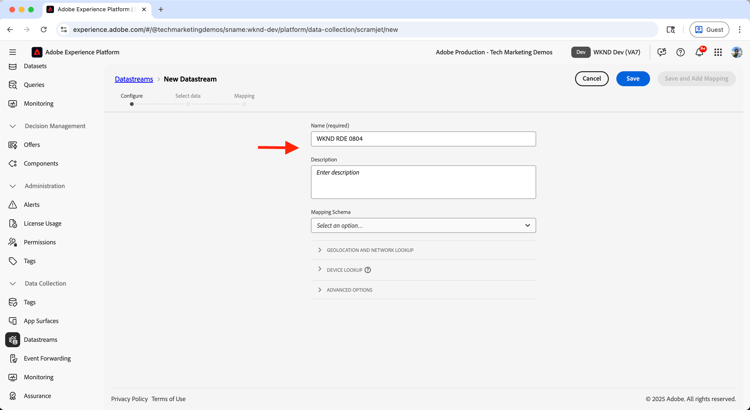Open the hamburger navigation menu

tap(12, 52)
